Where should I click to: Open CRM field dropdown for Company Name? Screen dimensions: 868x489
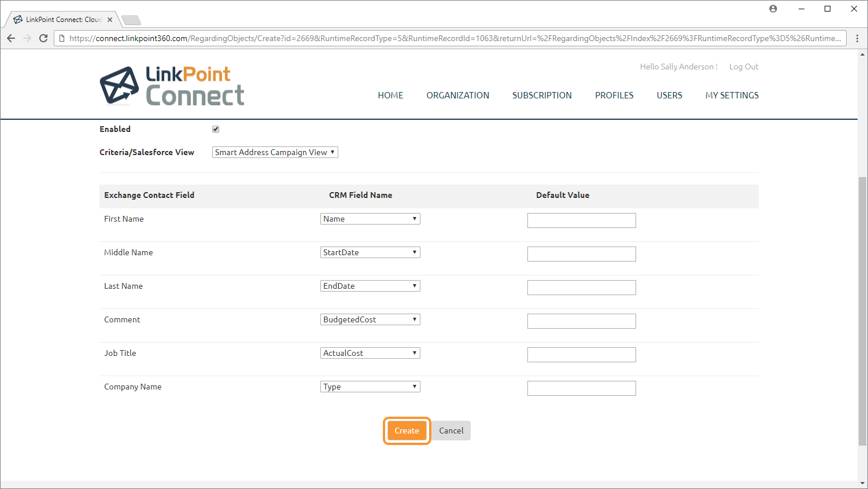click(370, 387)
